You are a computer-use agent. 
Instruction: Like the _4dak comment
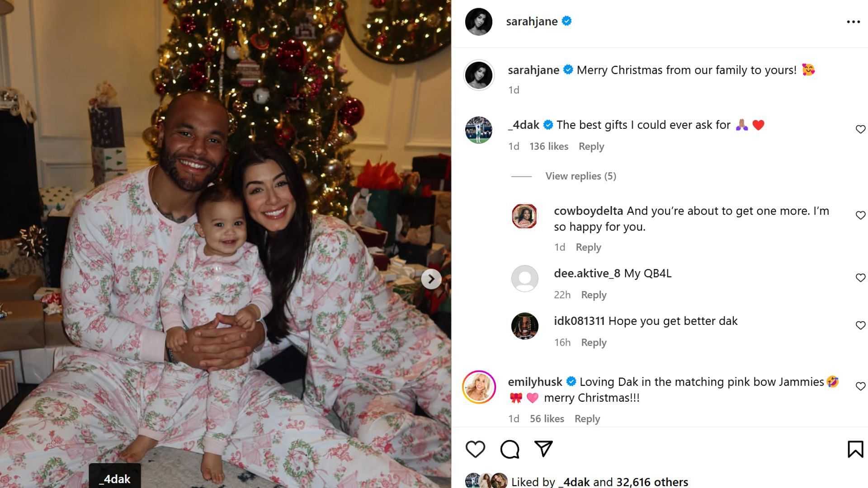pos(860,129)
